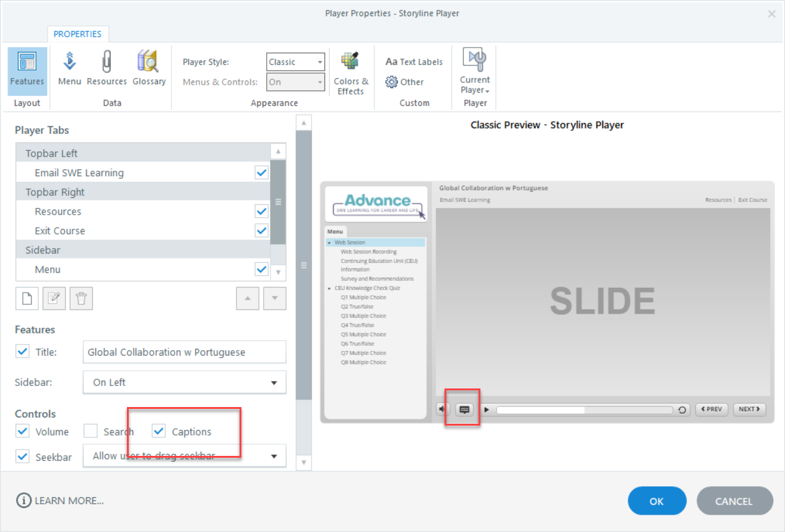Delete the selected player tab
This screenshot has width=785, height=532.
(x=81, y=298)
